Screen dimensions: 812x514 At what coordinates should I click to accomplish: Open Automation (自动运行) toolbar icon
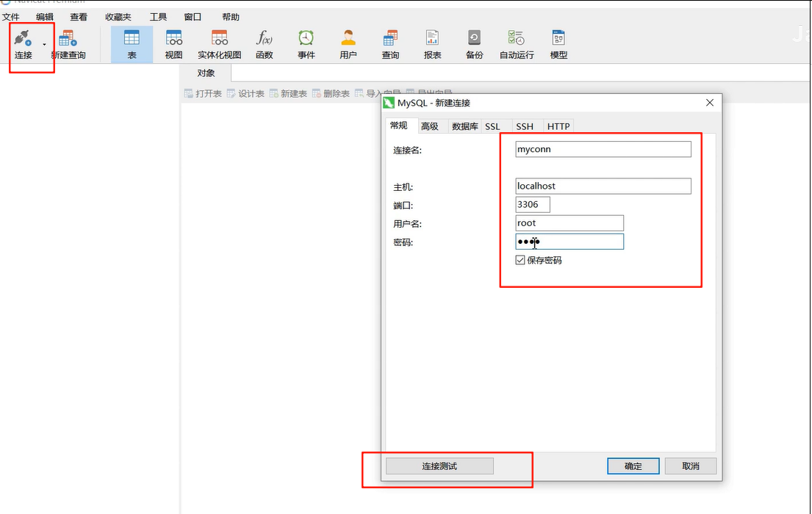click(517, 45)
